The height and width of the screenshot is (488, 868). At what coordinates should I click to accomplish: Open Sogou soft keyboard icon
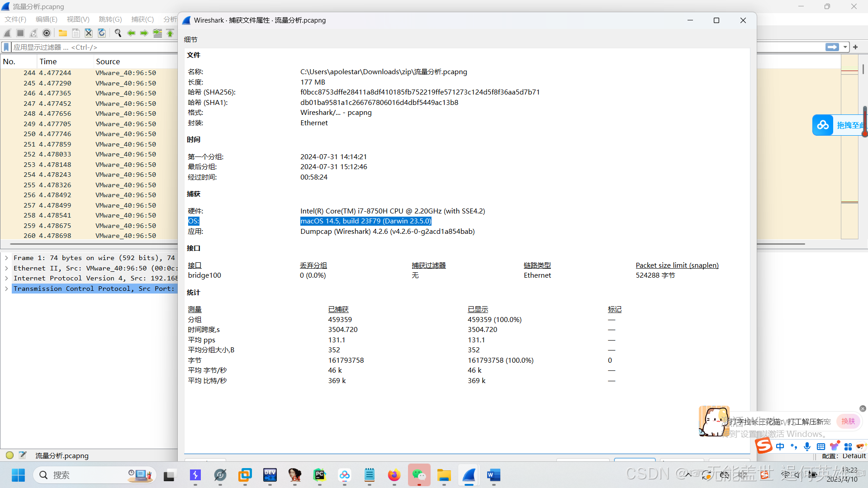[821, 447]
